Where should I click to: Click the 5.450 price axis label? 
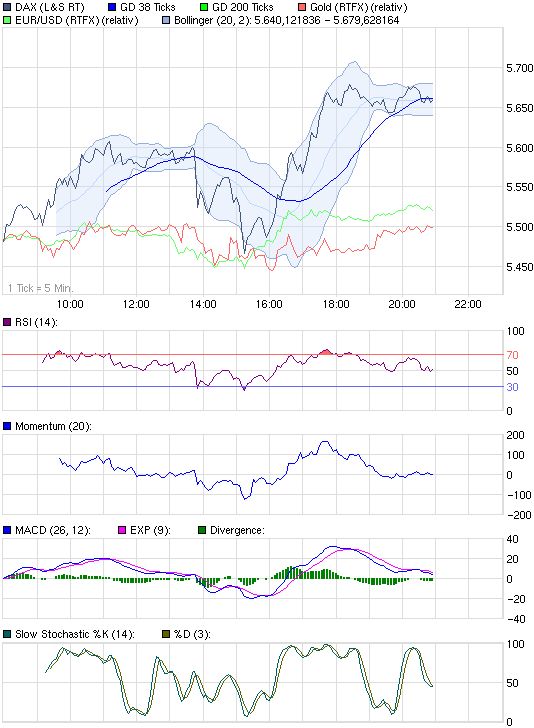point(520,267)
